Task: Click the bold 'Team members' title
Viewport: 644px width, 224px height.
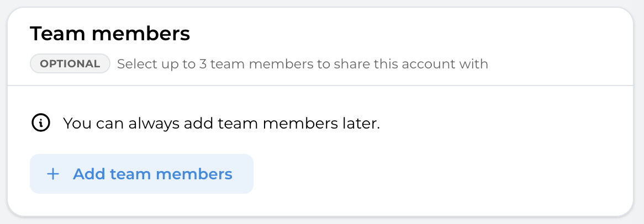Action: (x=110, y=34)
